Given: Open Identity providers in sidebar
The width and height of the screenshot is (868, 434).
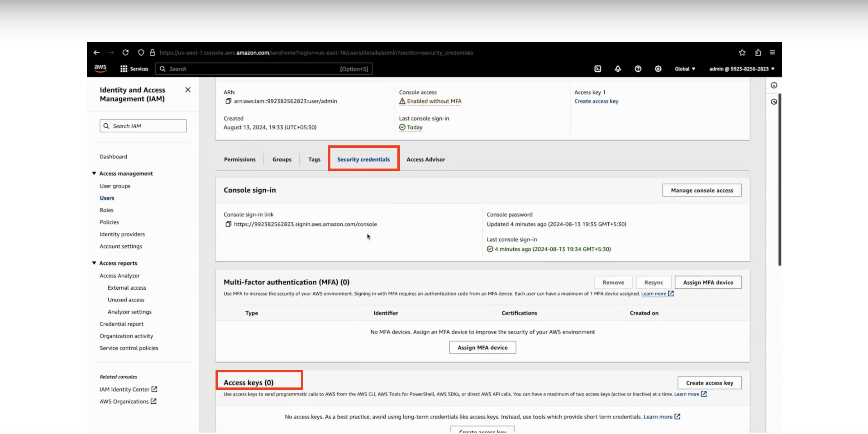Looking at the screenshot, I should (122, 234).
